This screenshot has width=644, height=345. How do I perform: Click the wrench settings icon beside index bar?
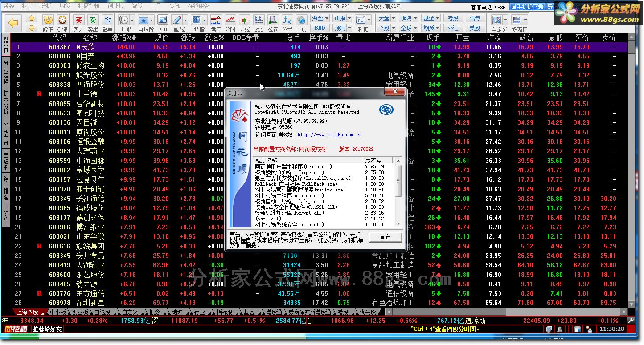pos(630,320)
